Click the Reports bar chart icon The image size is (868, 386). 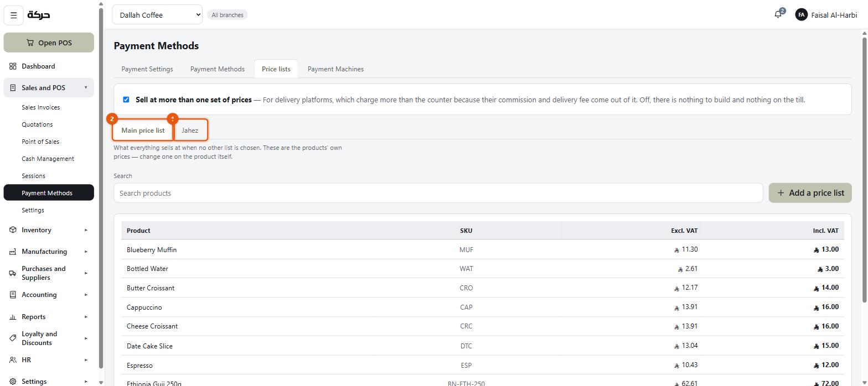tap(13, 317)
